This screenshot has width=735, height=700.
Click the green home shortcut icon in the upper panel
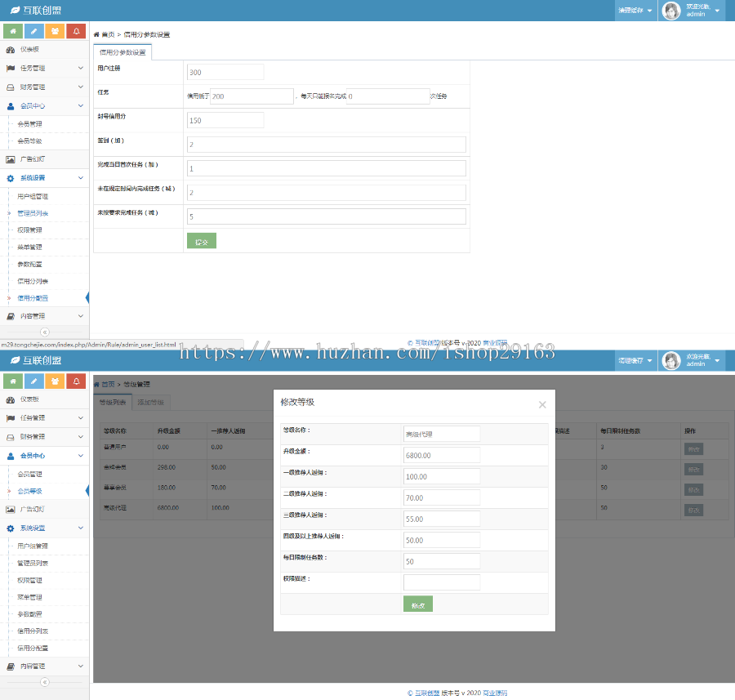coord(13,31)
